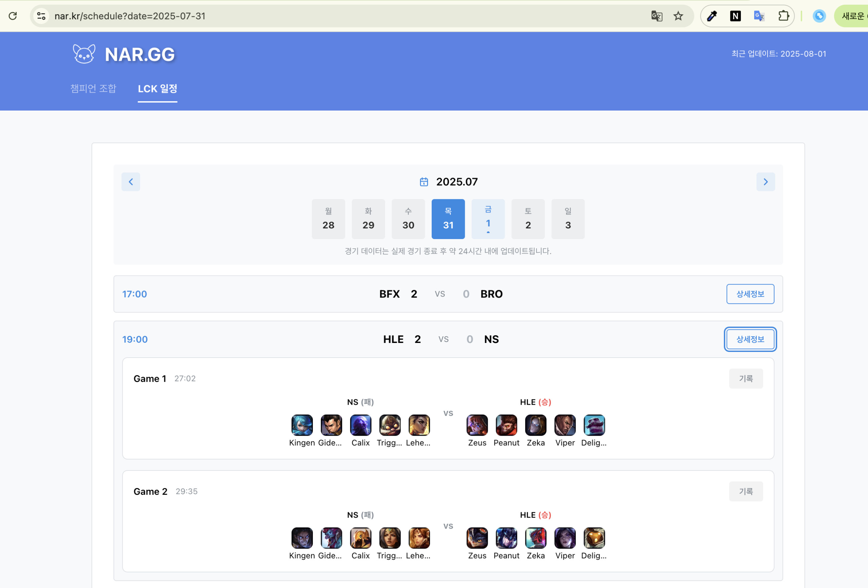Bookmark this page with star icon
Image resolution: width=868 pixels, height=588 pixels.
pyautogui.click(x=678, y=16)
